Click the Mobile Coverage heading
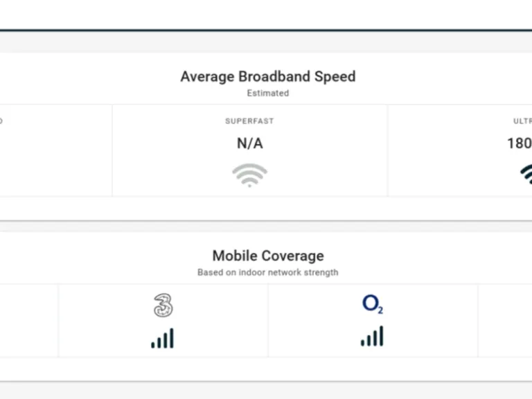 (267, 256)
